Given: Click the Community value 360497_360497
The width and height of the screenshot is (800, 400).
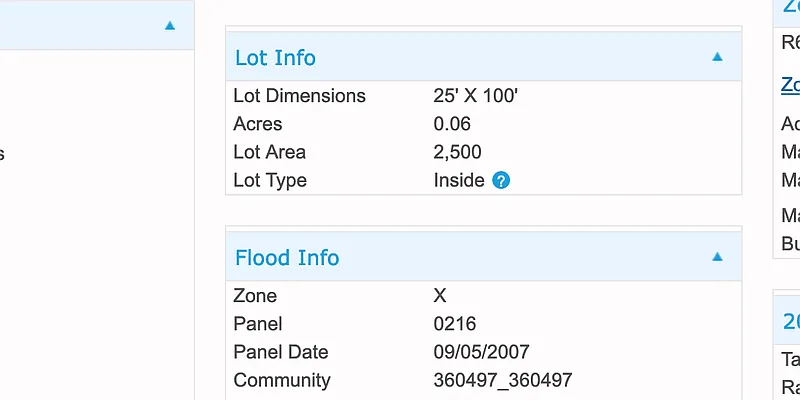Looking at the screenshot, I should (503, 380).
